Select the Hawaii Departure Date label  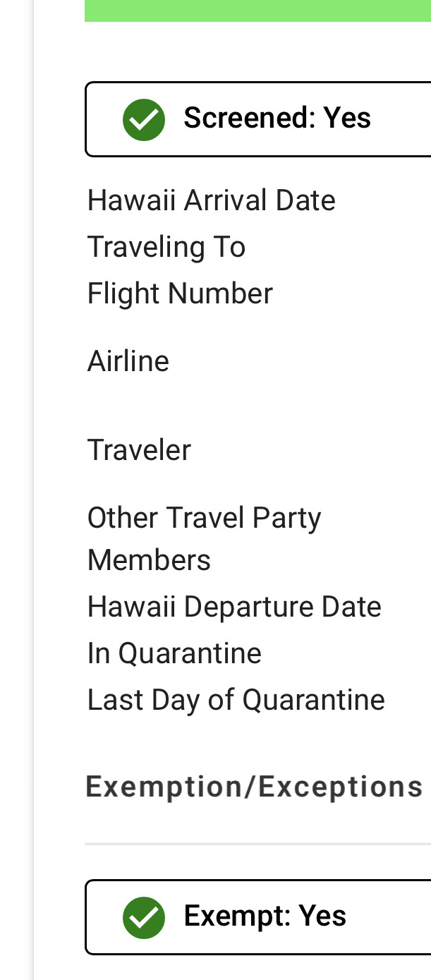[233, 607]
